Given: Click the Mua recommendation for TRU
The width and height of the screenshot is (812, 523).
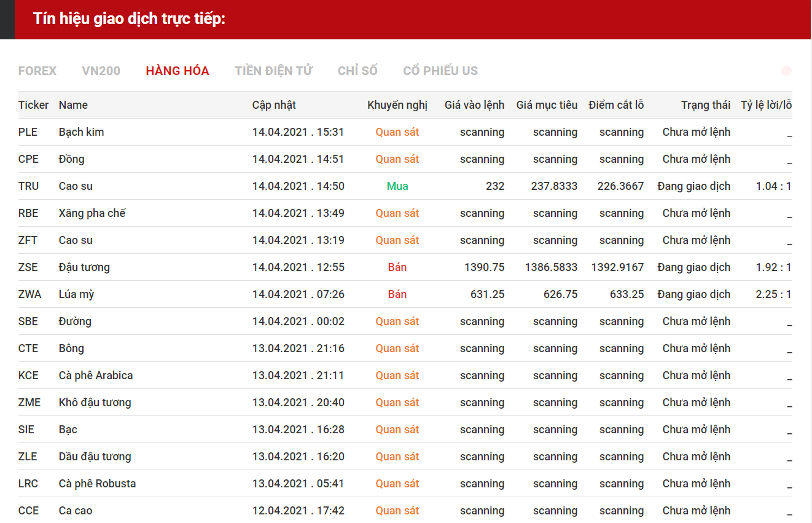Looking at the screenshot, I should (397, 186).
